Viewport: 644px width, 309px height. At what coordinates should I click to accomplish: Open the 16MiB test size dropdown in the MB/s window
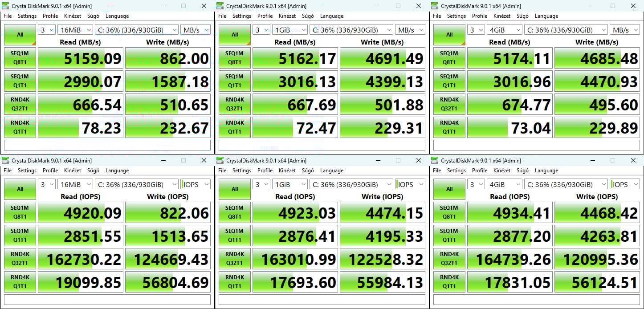click(75, 30)
